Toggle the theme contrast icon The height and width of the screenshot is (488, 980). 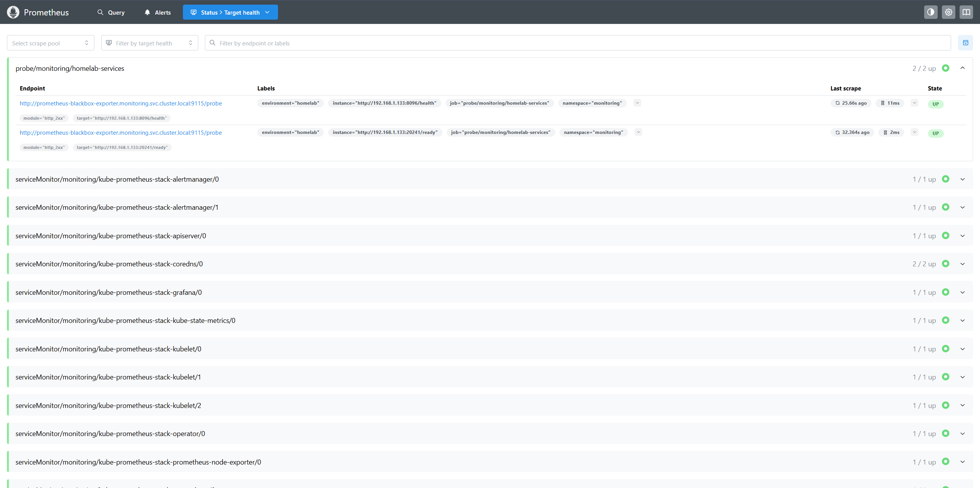(x=931, y=12)
